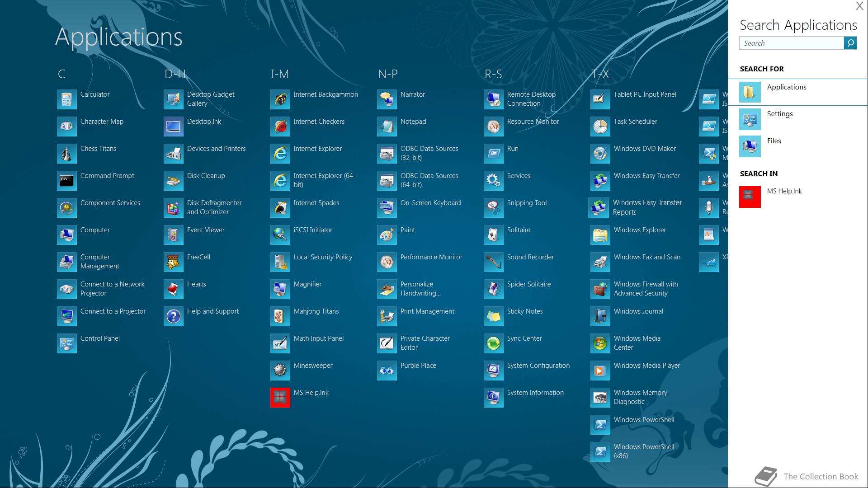Select Applications under Search For
Image resolution: width=868 pixels, height=488 pixels.
(x=798, y=92)
